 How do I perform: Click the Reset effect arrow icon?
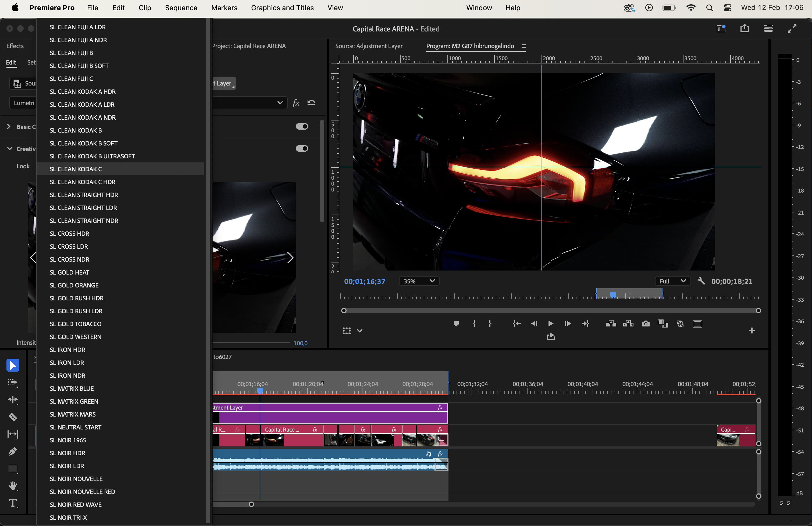point(311,103)
